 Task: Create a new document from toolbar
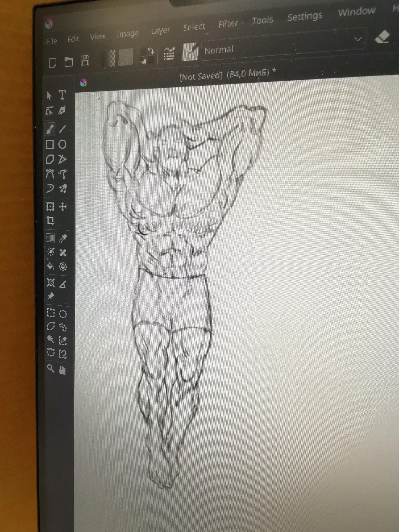click(53, 63)
